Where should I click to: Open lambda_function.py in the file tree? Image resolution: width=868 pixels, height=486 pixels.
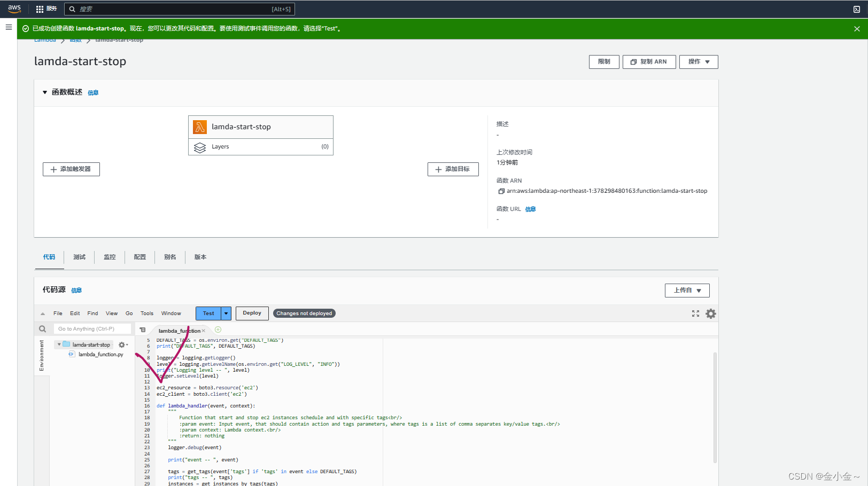tap(100, 355)
